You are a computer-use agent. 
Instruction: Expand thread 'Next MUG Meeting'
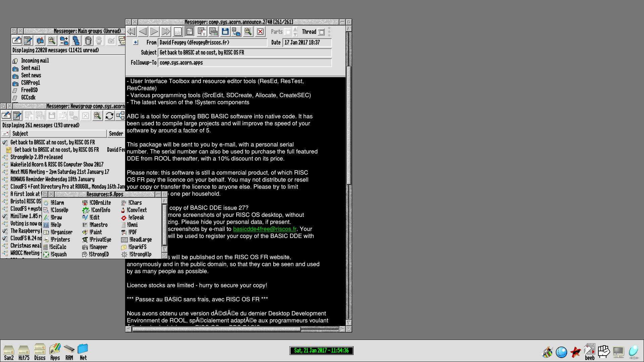[x=5, y=172]
